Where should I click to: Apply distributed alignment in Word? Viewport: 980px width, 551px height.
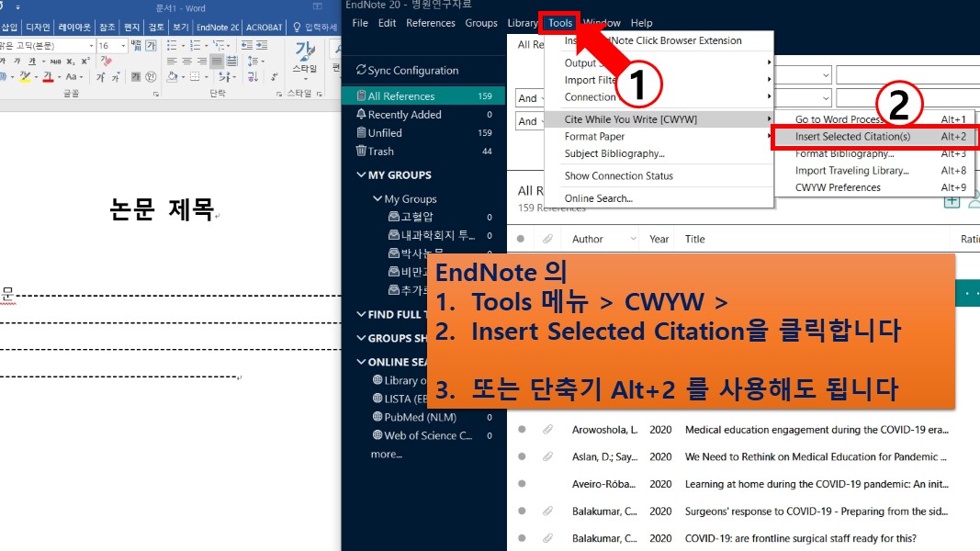coord(231,62)
